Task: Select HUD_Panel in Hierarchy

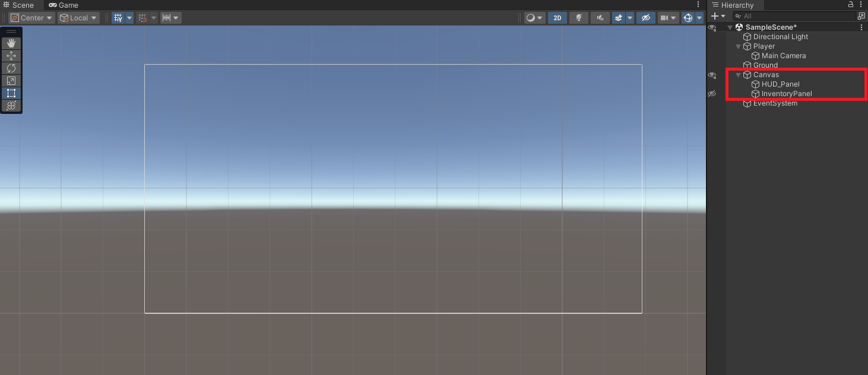Action: pyautogui.click(x=781, y=84)
